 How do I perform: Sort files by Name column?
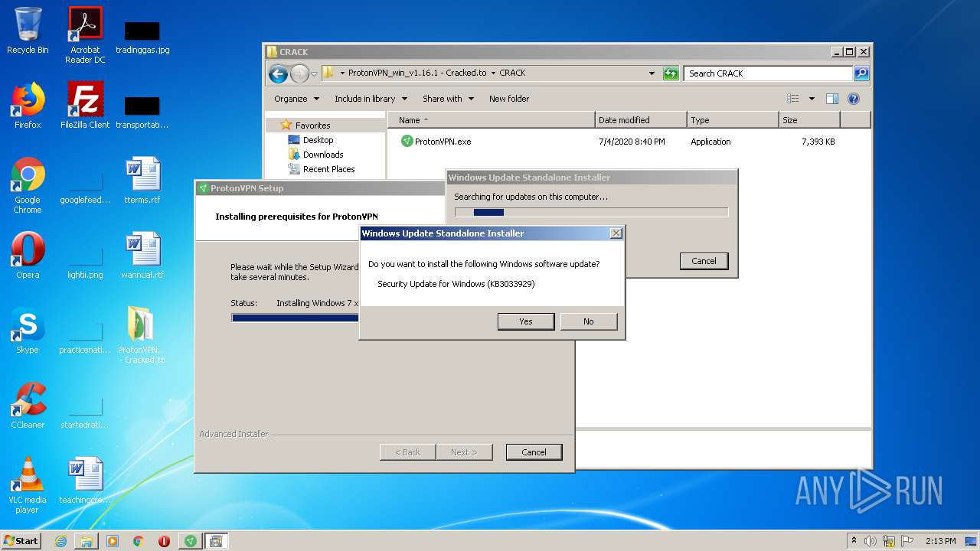coord(492,120)
